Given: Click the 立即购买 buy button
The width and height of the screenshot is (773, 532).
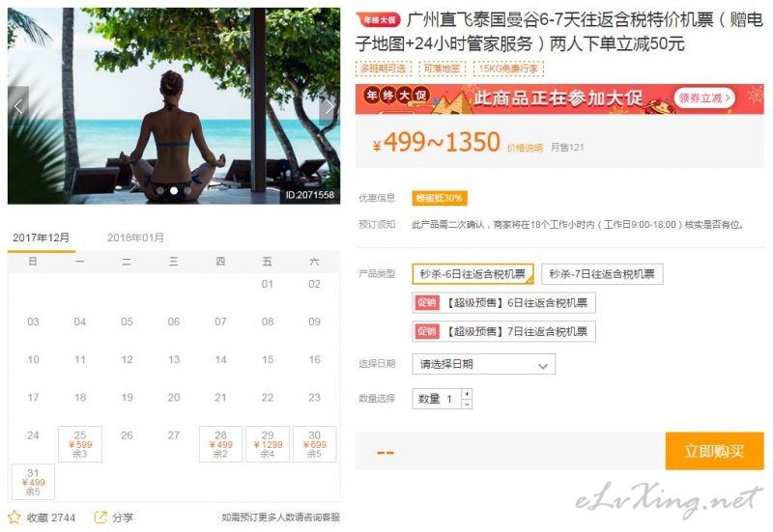Looking at the screenshot, I should (x=714, y=451).
